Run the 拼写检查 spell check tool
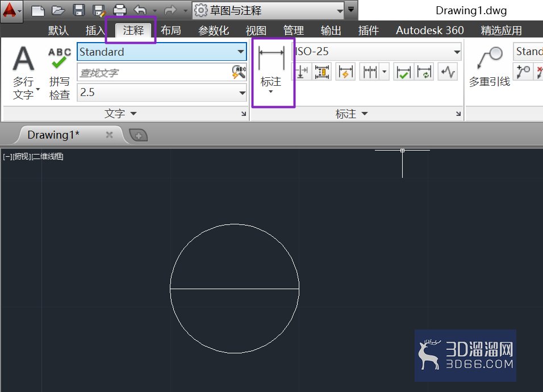Viewport: 543px width, 392px height. [x=60, y=73]
